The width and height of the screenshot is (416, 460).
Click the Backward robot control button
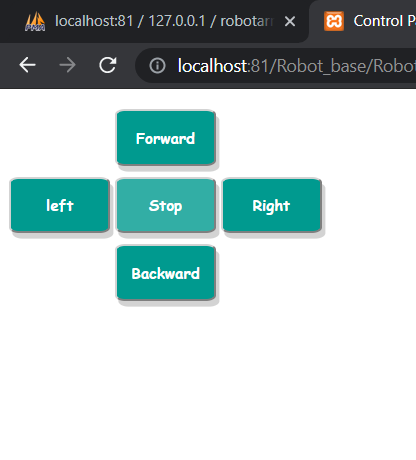coord(166,273)
